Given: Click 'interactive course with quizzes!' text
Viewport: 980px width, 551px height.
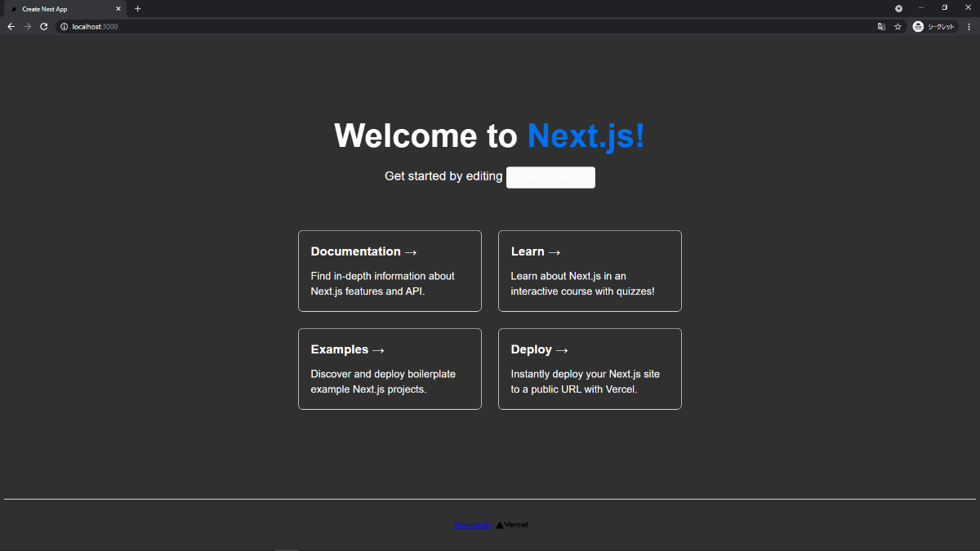Looking at the screenshot, I should [x=583, y=291].
